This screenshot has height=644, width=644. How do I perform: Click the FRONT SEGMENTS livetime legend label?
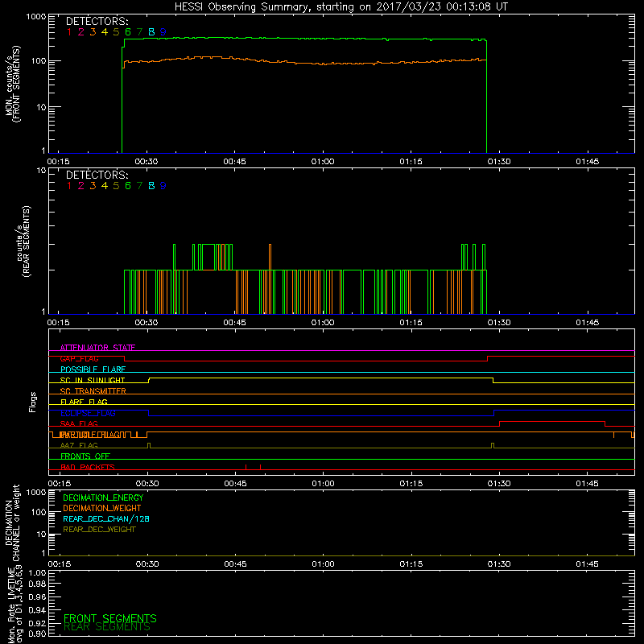[x=110, y=618]
